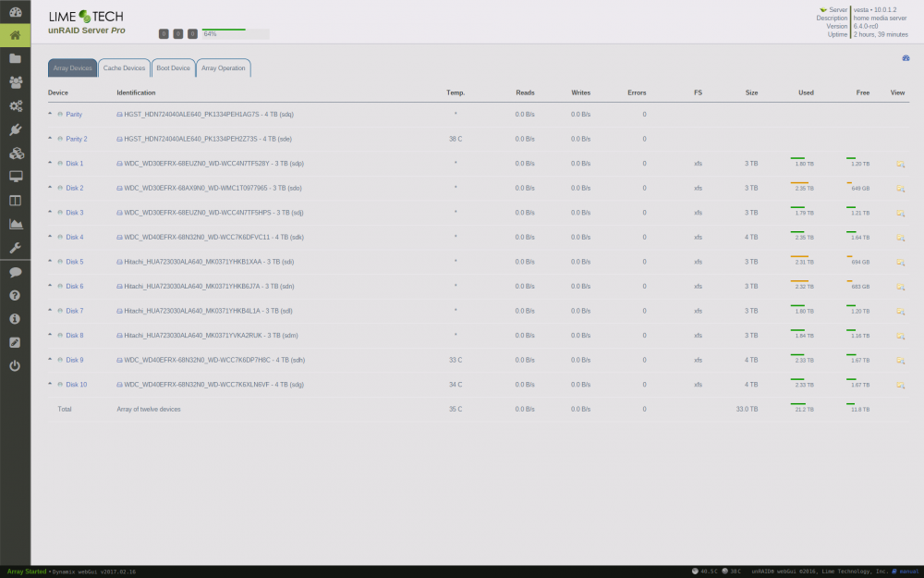Toggle spin arrow for Disk 7
Image resolution: width=924 pixels, height=578 pixels.
click(x=50, y=310)
